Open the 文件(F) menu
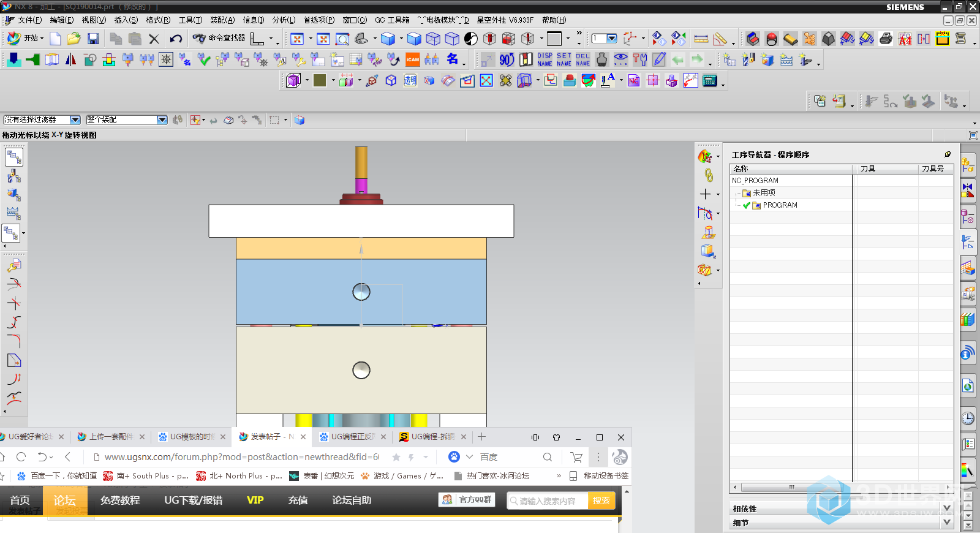The width and height of the screenshot is (980, 533). 29,20
